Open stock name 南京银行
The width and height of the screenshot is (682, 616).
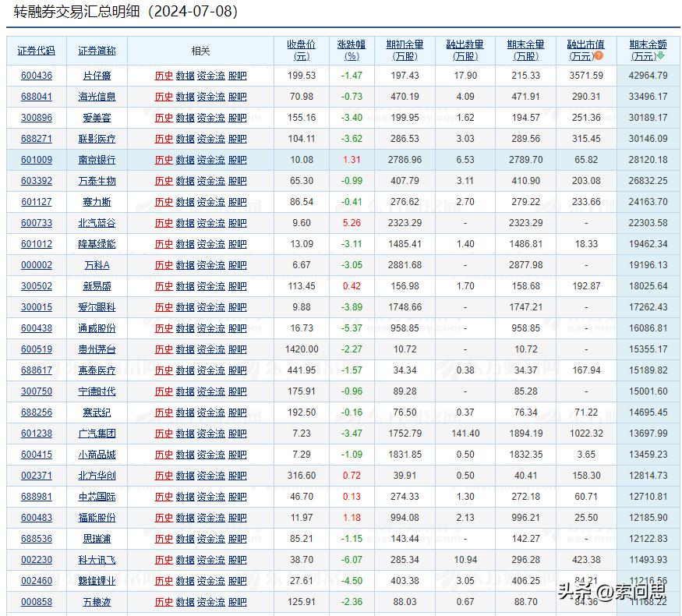point(97,160)
